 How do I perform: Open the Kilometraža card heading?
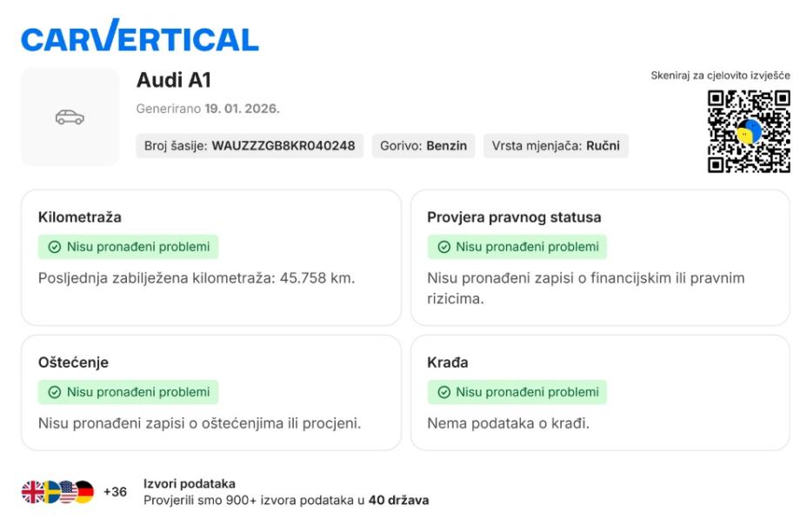click(x=80, y=217)
